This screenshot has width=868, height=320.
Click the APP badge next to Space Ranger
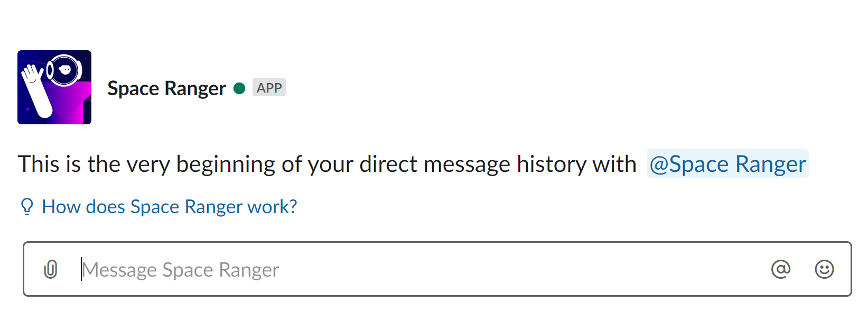pos(269,87)
